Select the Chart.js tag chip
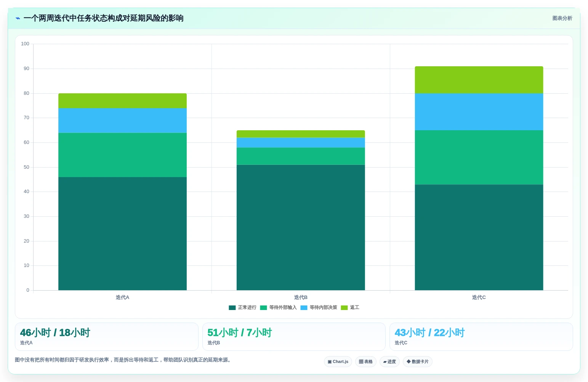The width and height of the screenshot is (588, 382). pyautogui.click(x=338, y=362)
